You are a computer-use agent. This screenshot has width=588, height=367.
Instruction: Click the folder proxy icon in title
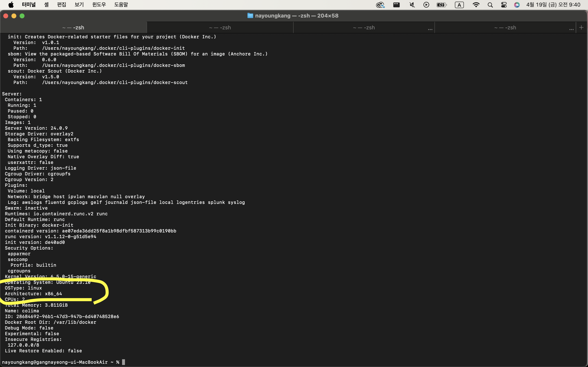(x=250, y=16)
